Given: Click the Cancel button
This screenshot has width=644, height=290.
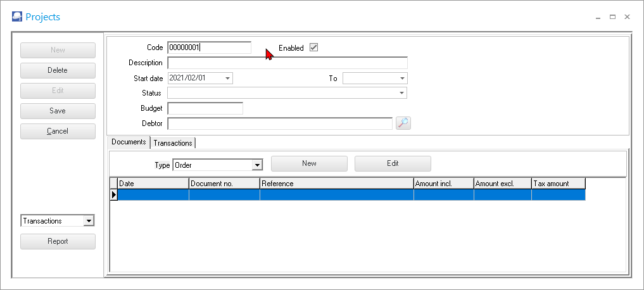Looking at the screenshot, I should [x=58, y=131].
